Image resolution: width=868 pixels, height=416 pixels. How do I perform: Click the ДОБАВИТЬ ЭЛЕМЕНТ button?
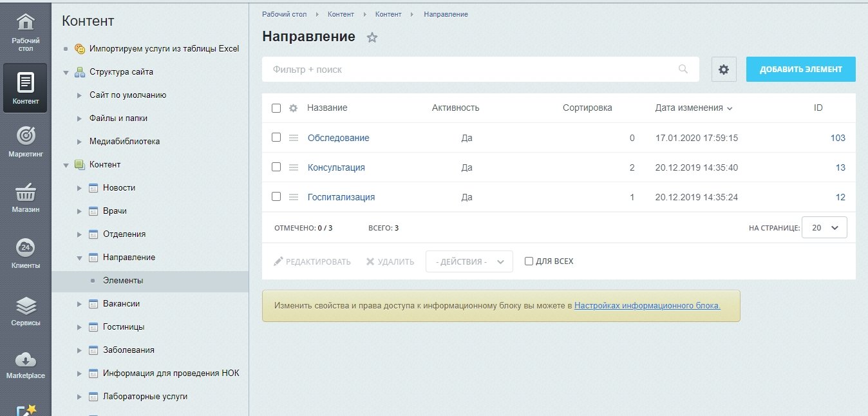pyautogui.click(x=801, y=69)
